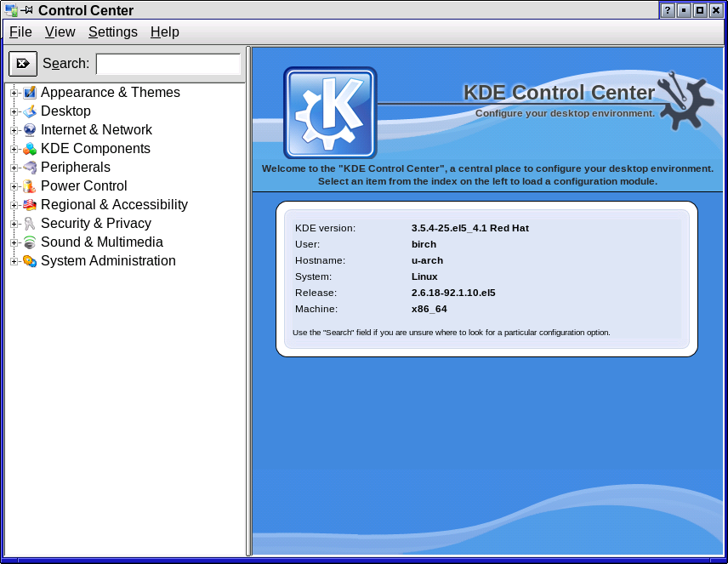The width and height of the screenshot is (728, 564).
Task: Click the KDE Components icon
Action: point(30,149)
